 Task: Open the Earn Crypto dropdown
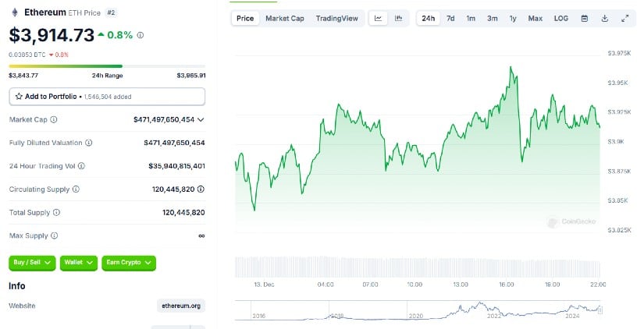coord(129,263)
